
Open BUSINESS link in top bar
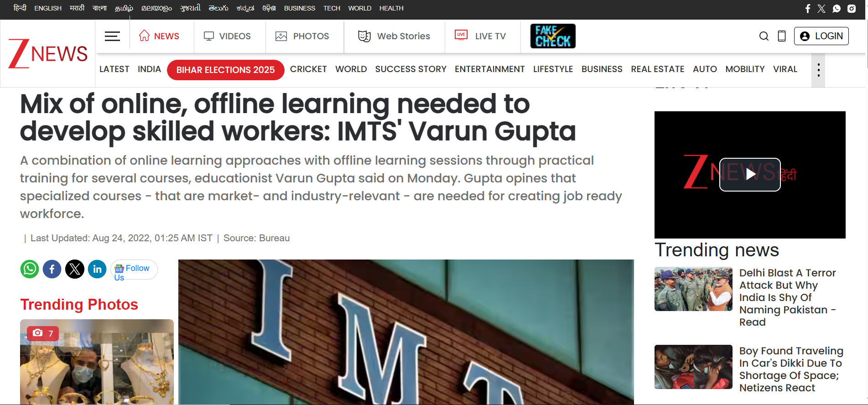(x=299, y=8)
